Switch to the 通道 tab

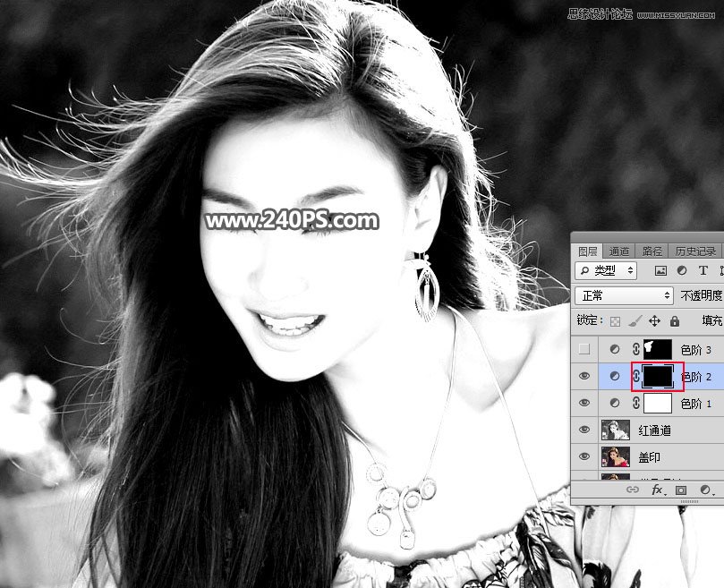[618, 251]
